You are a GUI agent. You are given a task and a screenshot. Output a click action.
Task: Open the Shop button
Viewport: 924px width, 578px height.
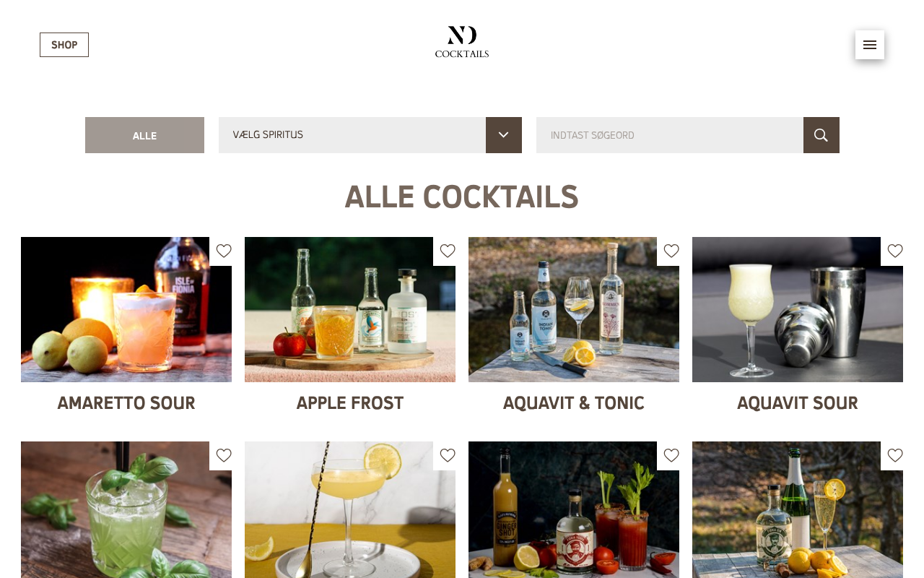tap(64, 45)
